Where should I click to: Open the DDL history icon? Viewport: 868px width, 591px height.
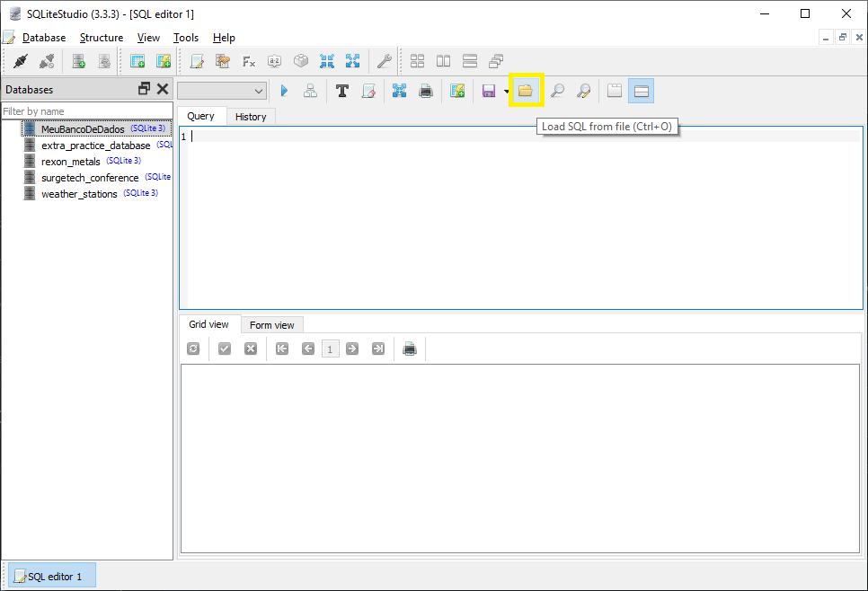[223, 61]
